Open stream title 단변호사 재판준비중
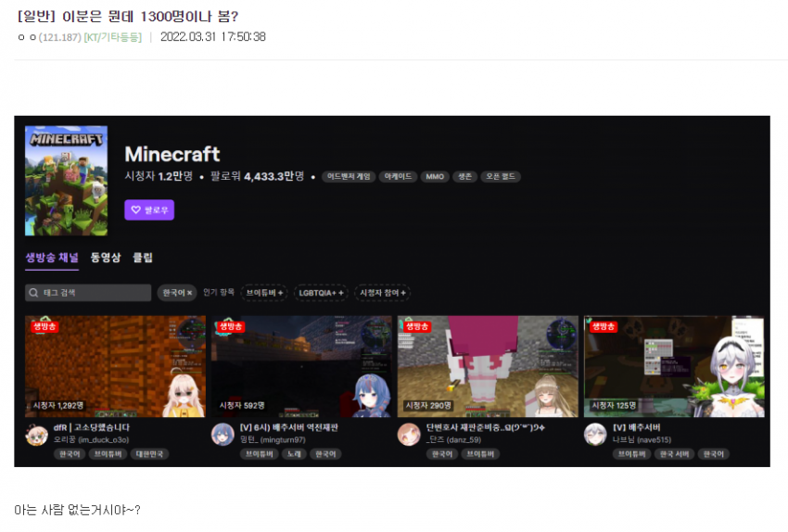 (x=486, y=427)
